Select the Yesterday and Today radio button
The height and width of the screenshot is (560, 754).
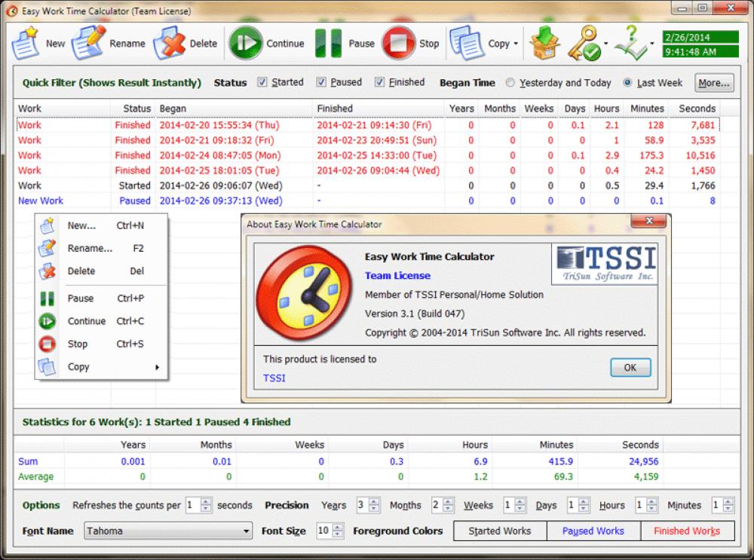[511, 83]
